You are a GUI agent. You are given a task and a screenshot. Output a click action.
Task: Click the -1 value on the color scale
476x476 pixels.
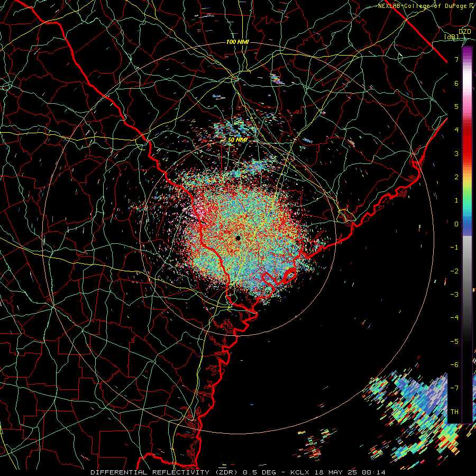pos(454,248)
